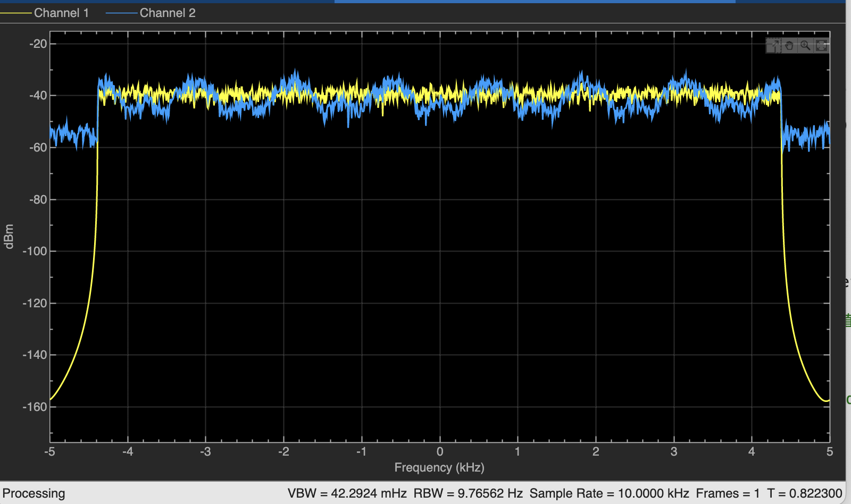Activate the Zoom In magnifier tool
This screenshot has width=851, height=504.
[x=805, y=46]
